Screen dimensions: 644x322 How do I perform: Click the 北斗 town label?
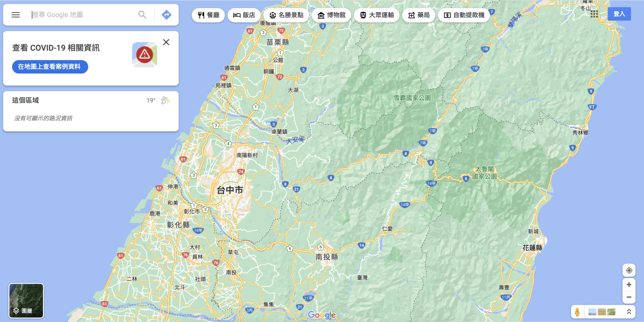(179, 287)
